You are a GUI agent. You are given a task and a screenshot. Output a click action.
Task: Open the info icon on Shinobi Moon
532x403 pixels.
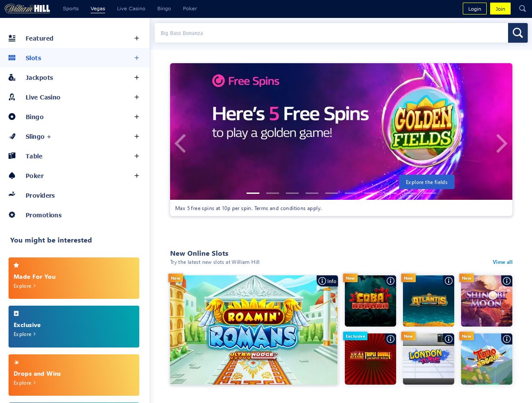[x=507, y=281]
